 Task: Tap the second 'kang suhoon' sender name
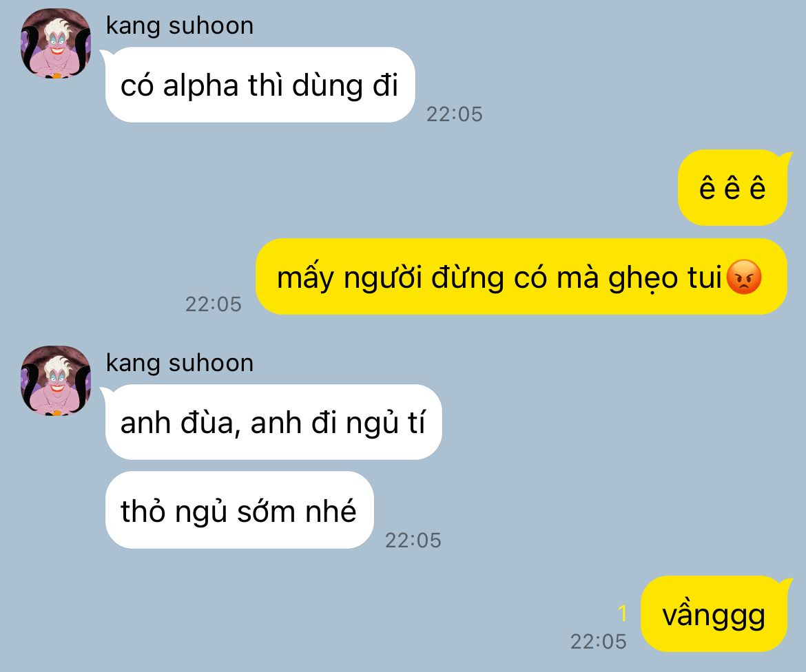click(179, 363)
